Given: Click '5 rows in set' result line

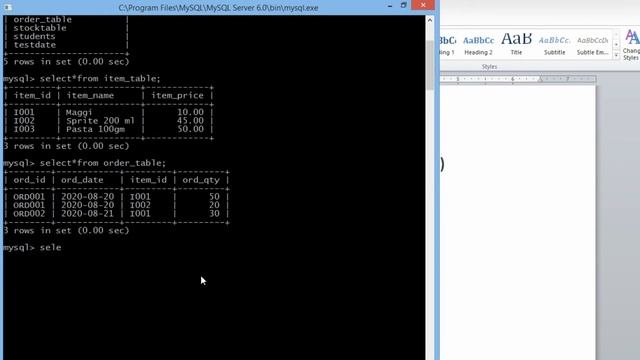Looking at the screenshot, I should tap(66, 62).
